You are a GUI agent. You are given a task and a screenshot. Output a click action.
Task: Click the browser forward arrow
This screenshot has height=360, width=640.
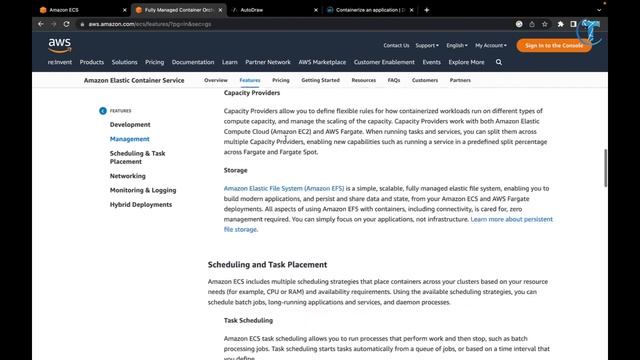pos(54,24)
